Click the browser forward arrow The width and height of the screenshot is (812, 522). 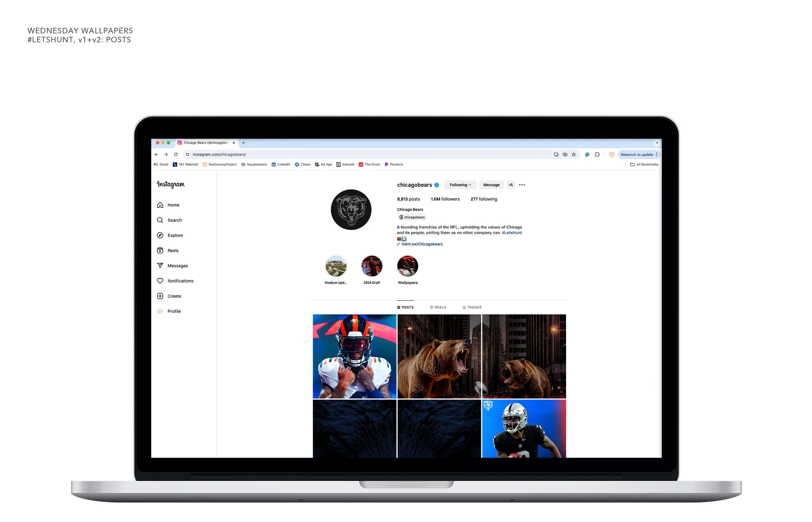tap(166, 155)
